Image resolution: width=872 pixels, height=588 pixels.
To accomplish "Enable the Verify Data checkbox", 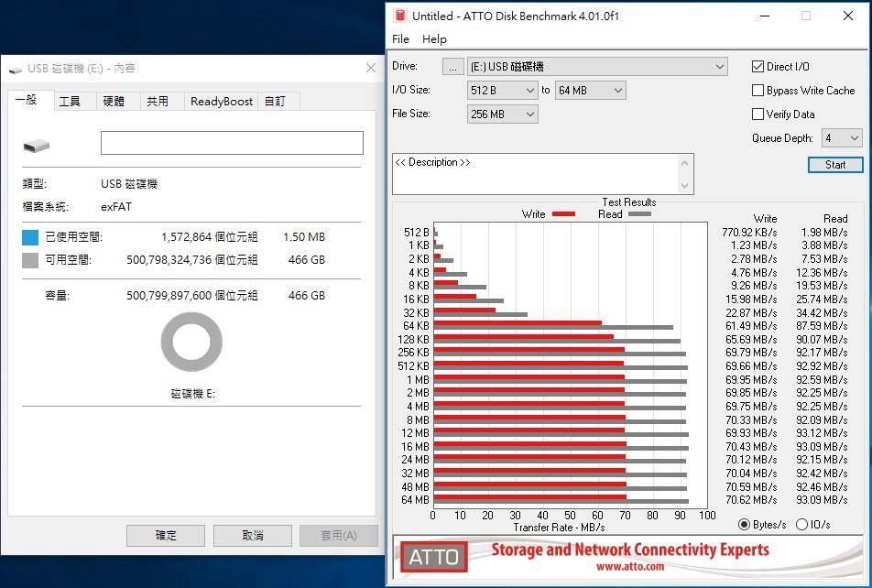I will (758, 114).
